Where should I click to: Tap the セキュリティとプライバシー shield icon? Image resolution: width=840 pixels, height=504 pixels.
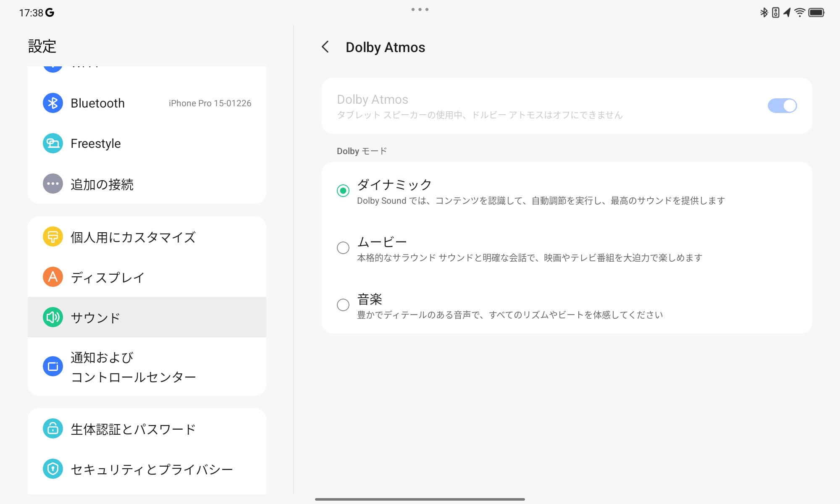coord(53,469)
